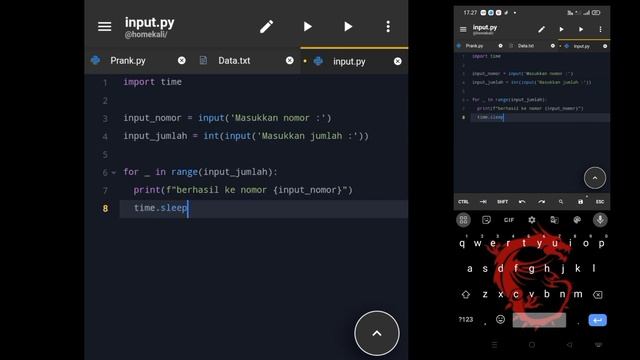Switch to the Prank.py tab in enlarged editor
This screenshot has width=640, height=360.
pyautogui.click(x=128, y=60)
